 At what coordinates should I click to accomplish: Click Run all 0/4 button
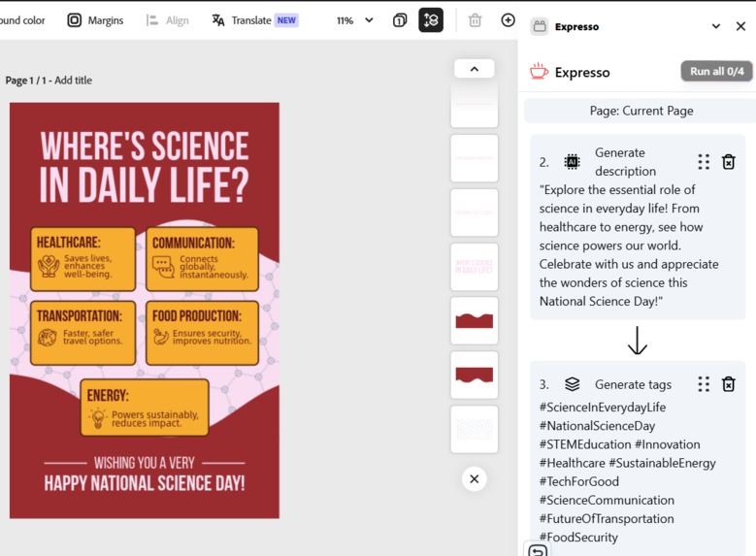(x=716, y=72)
